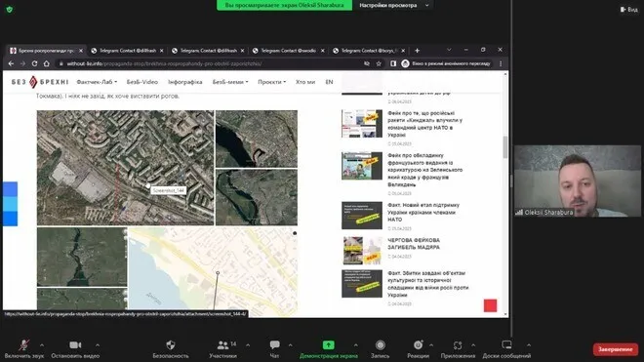This screenshot has height=362, width=644.
Task: Expand the Проекти menu dropdown
Action: pos(271,82)
